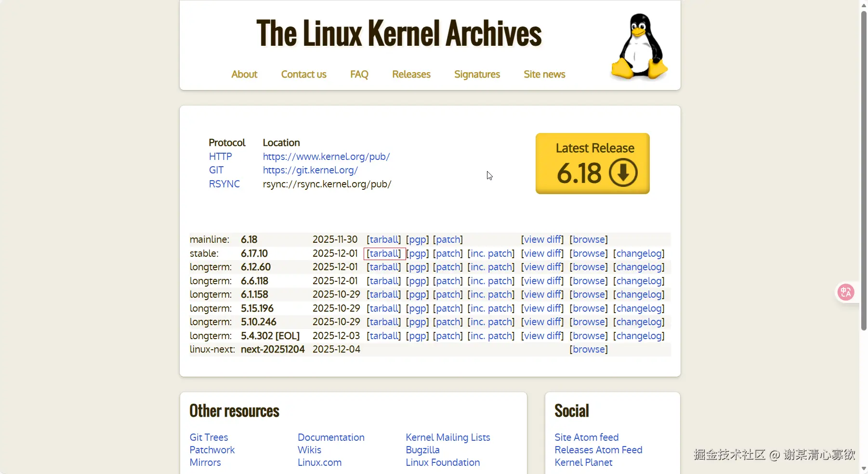868x474 pixels.
Task: Click the scrollbar down arrow
Action: tap(864, 468)
